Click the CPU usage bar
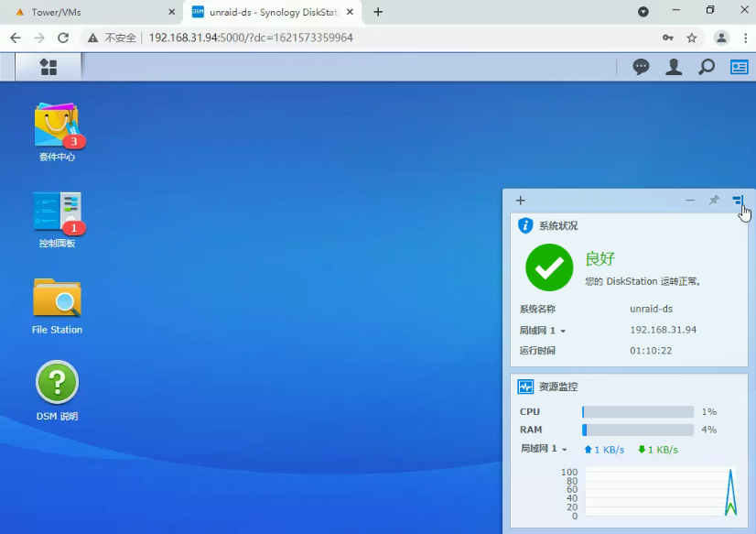 (638, 411)
